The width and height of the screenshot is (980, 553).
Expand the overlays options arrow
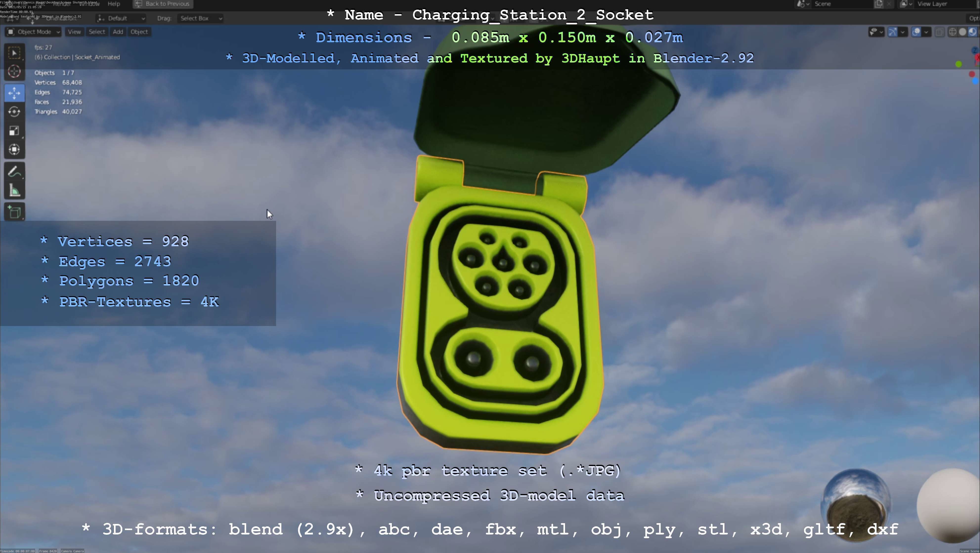926,32
